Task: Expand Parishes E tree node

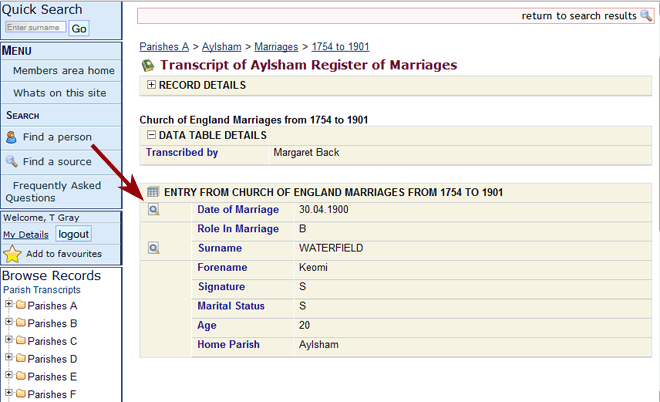Action: click(x=8, y=375)
